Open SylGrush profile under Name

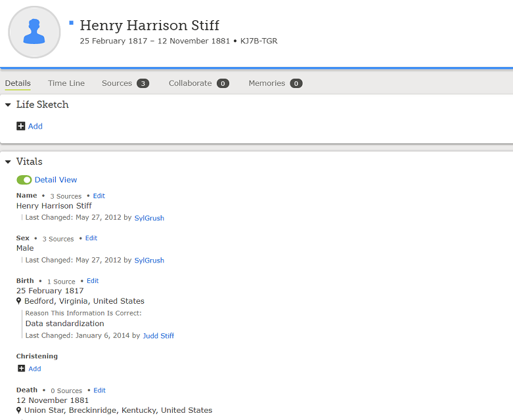pos(149,218)
